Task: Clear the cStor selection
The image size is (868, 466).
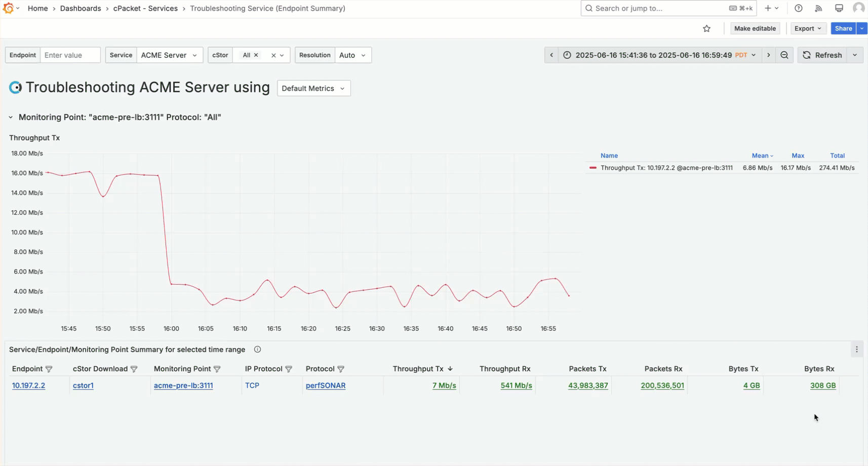Action: (273, 55)
